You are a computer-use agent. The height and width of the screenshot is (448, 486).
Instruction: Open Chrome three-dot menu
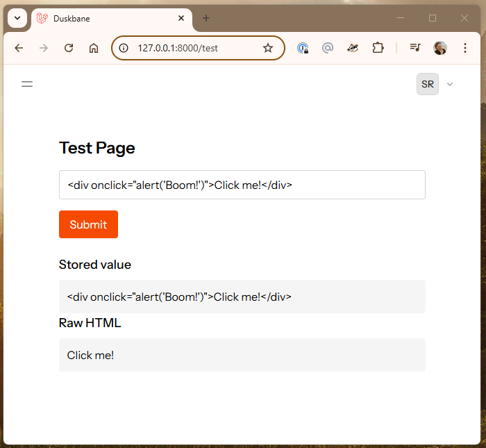tap(465, 48)
